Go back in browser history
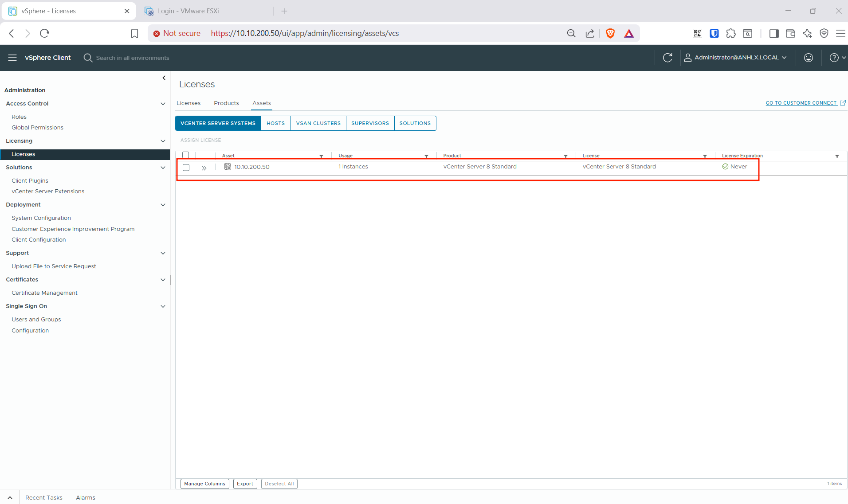Viewport: 848px width, 504px height. click(12, 33)
